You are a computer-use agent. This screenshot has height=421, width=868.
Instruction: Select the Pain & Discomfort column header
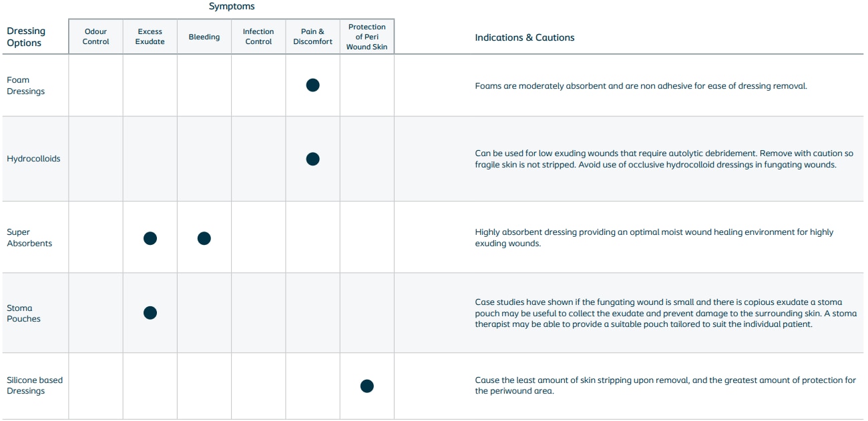pyautogui.click(x=312, y=37)
